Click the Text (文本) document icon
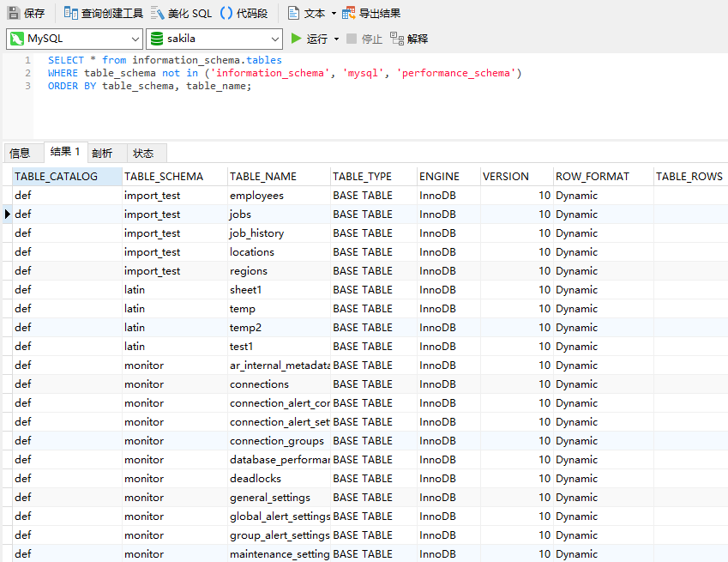Viewport: 728px width, 562px height. 293,13
